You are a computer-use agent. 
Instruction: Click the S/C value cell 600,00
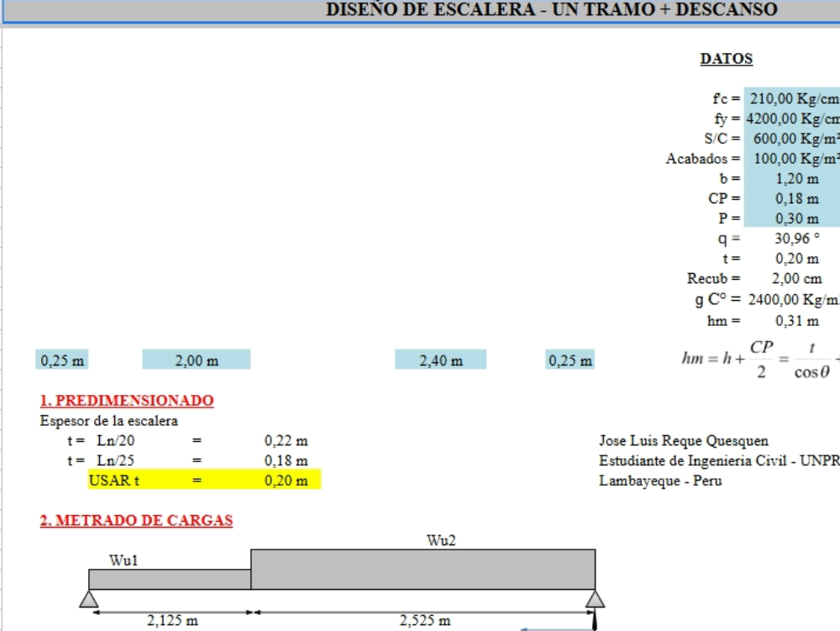[x=791, y=139]
